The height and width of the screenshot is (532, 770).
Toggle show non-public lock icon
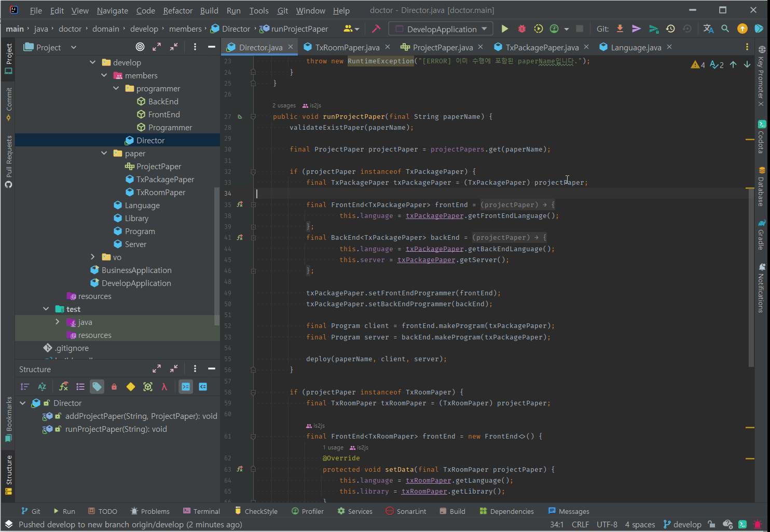click(x=114, y=387)
